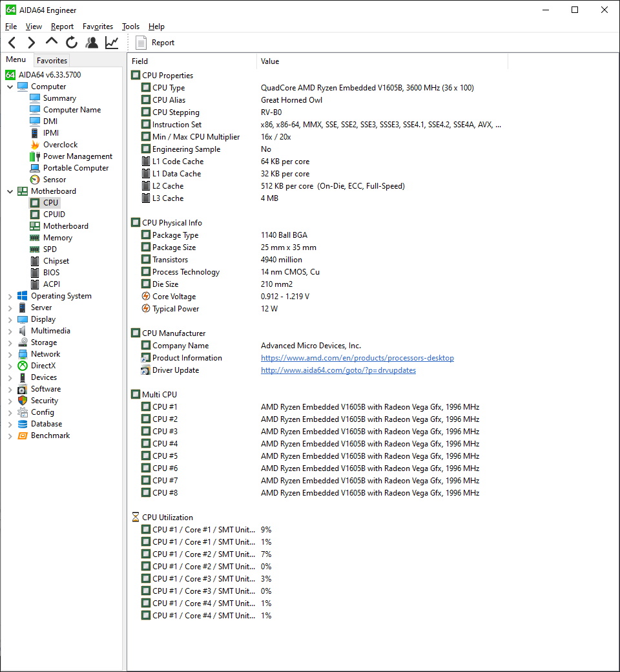This screenshot has width=620, height=672.
Task: Click the CPU Utilization hourglass icon
Action: [136, 518]
